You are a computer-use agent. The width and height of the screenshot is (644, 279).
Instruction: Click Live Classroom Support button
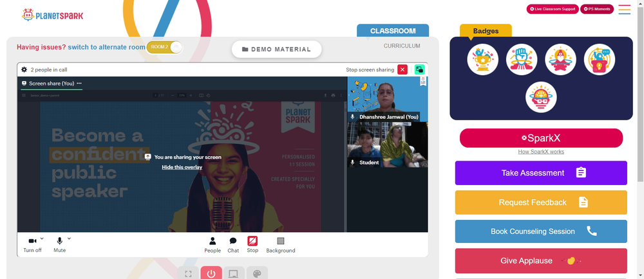click(x=553, y=9)
